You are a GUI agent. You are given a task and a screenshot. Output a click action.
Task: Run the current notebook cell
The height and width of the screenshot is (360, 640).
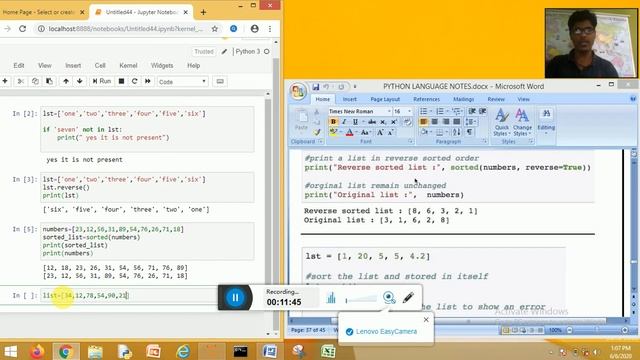[x=102, y=81]
